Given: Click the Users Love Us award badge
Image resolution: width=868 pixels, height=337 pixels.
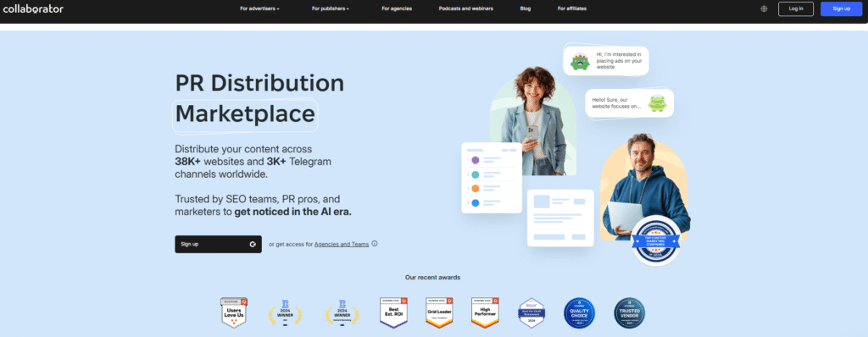Looking at the screenshot, I should point(234,312).
